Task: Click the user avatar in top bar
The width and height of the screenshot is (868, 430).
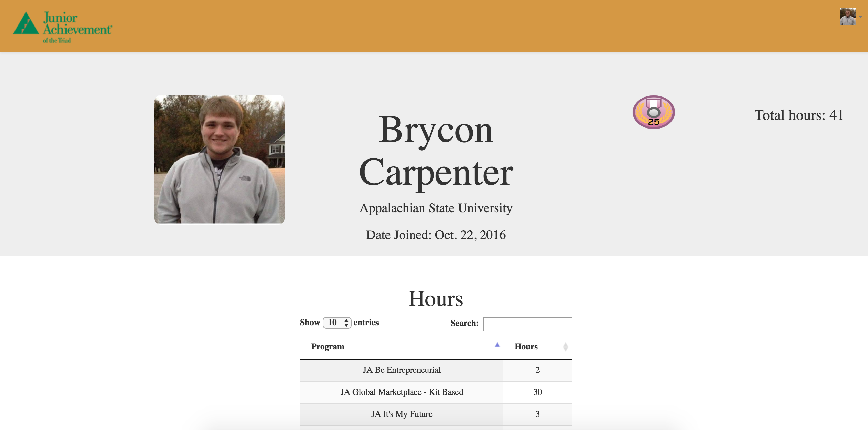Action: (847, 17)
